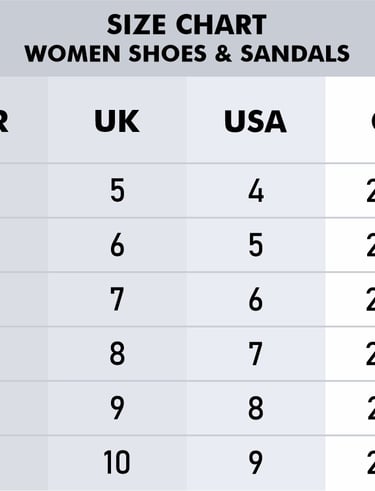
Task: Click UK size 10 cell
Action: point(117,462)
